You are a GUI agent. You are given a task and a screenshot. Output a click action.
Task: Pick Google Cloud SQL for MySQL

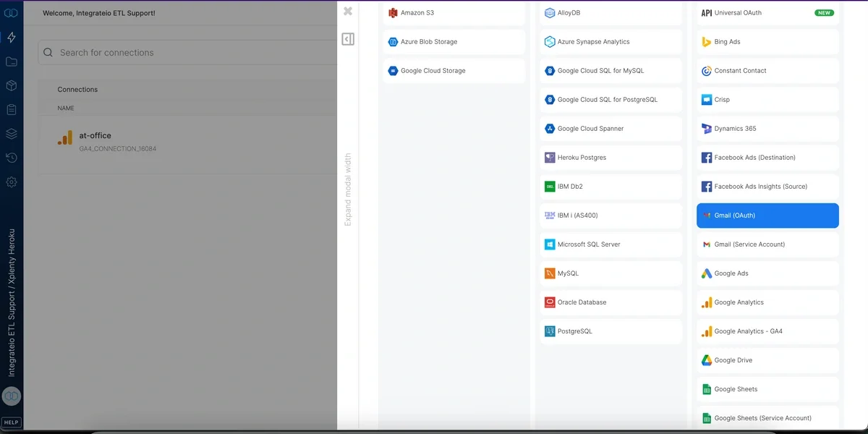[611, 71]
